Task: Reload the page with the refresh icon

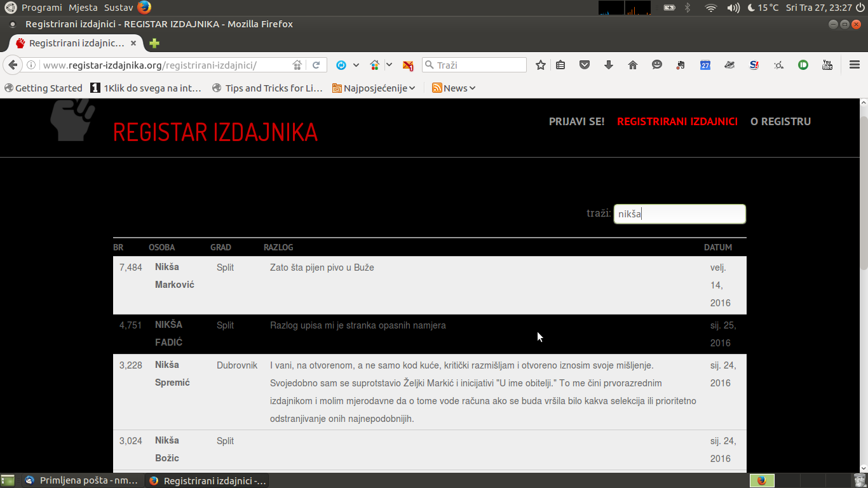Action: pos(316,65)
